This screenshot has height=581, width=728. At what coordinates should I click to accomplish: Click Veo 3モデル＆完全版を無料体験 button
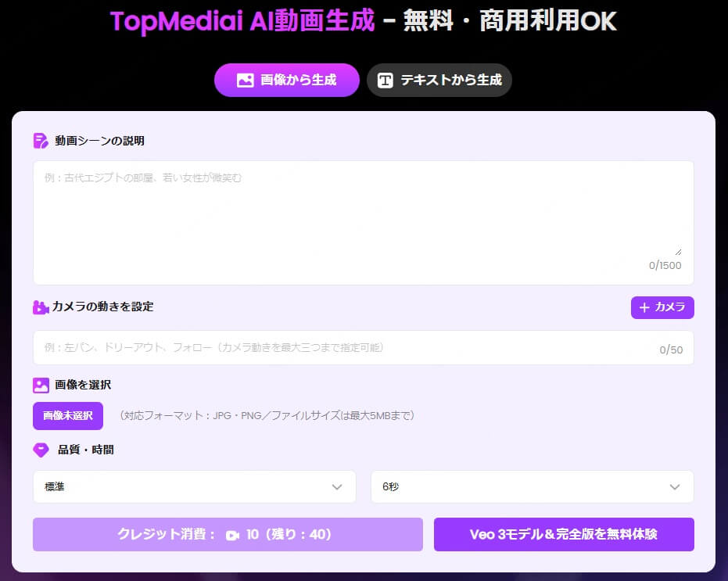click(x=564, y=535)
